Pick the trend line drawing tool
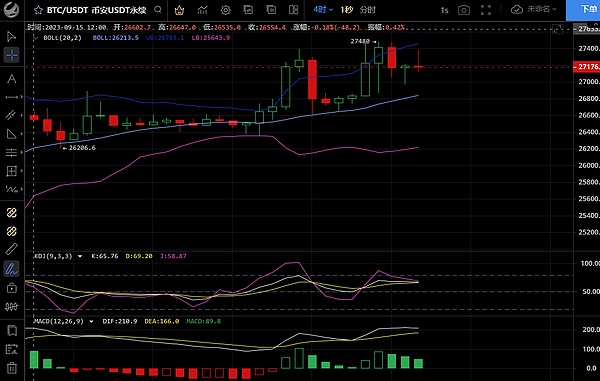Viewport: 600px width, 381px height. click(11, 97)
